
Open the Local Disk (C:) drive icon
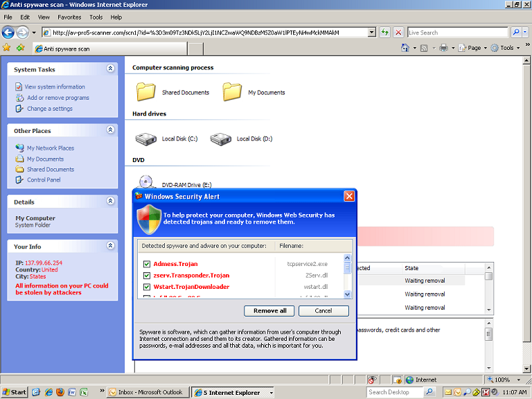pos(145,139)
